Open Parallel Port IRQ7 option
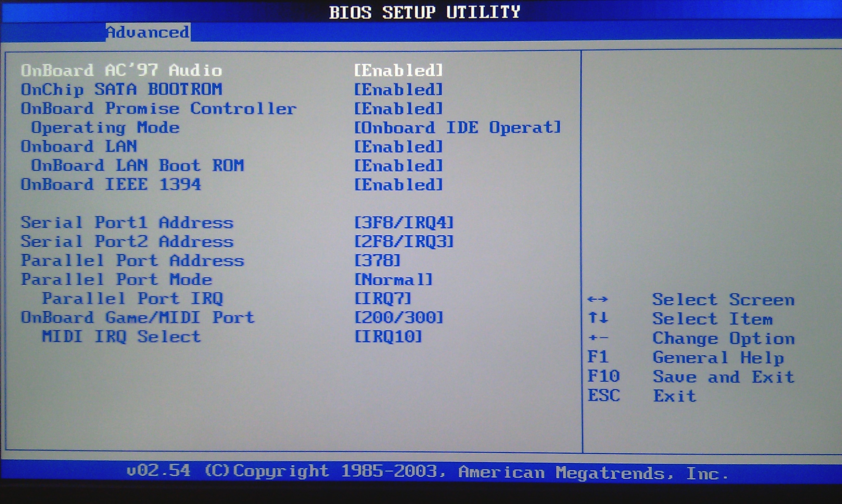842x504 pixels. click(x=383, y=299)
